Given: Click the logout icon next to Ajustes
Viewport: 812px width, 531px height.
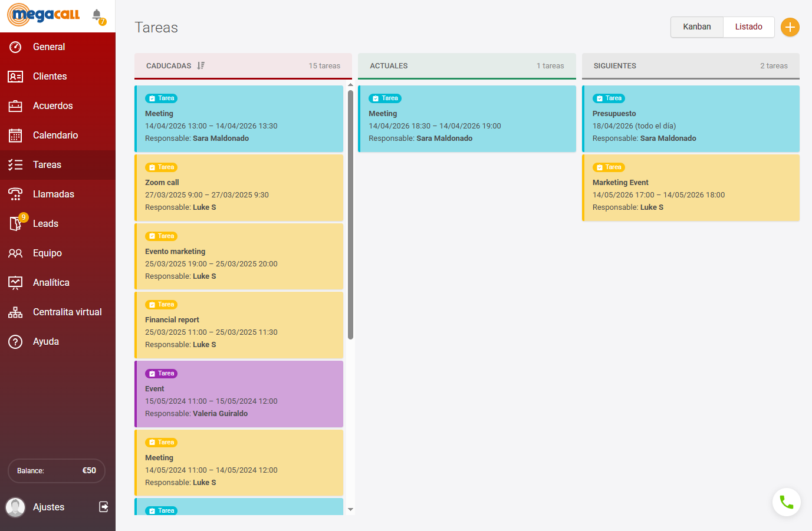Looking at the screenshot, I should (103, 507).
